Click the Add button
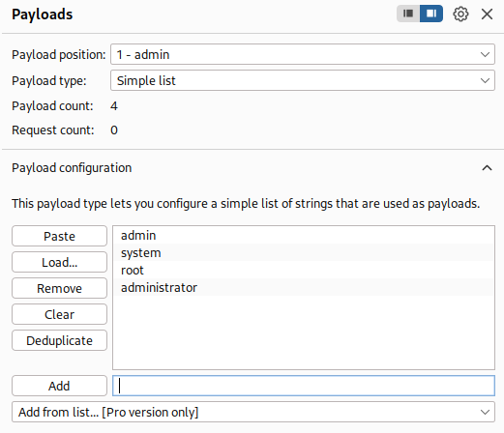Image resolution: width=504 pixels, height=433 pixels. tap(59, 386)
